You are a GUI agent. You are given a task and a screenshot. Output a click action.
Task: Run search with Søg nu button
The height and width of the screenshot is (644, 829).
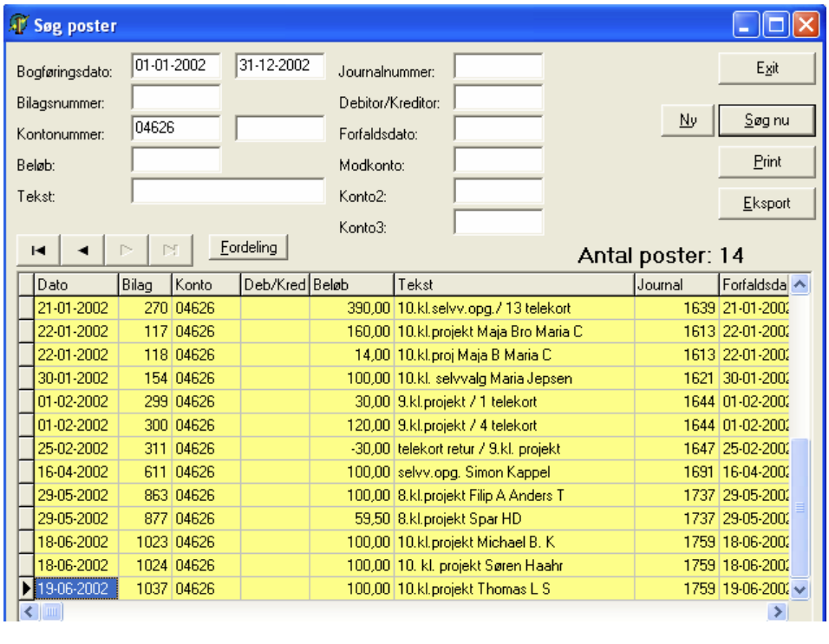(767, 120)
